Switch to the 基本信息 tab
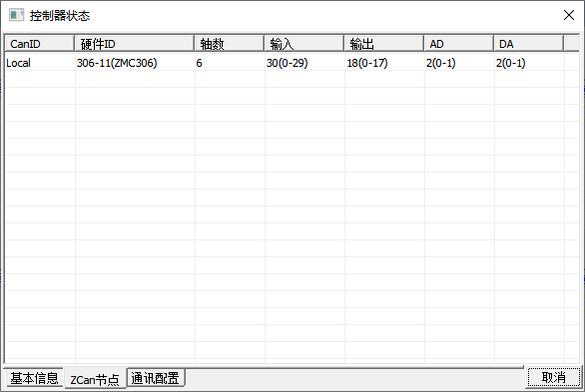585x392 pixels. pyautogui.click(x=34, y=378)
